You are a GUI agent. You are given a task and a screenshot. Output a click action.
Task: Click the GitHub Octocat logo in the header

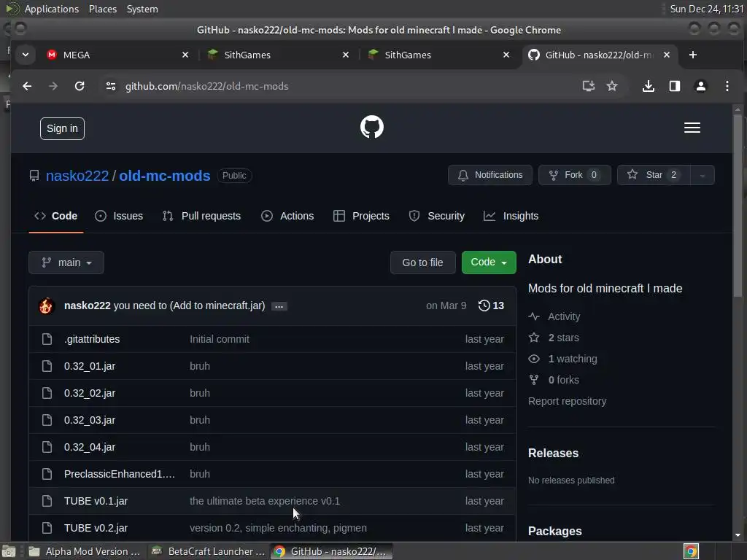coord(371,127)
